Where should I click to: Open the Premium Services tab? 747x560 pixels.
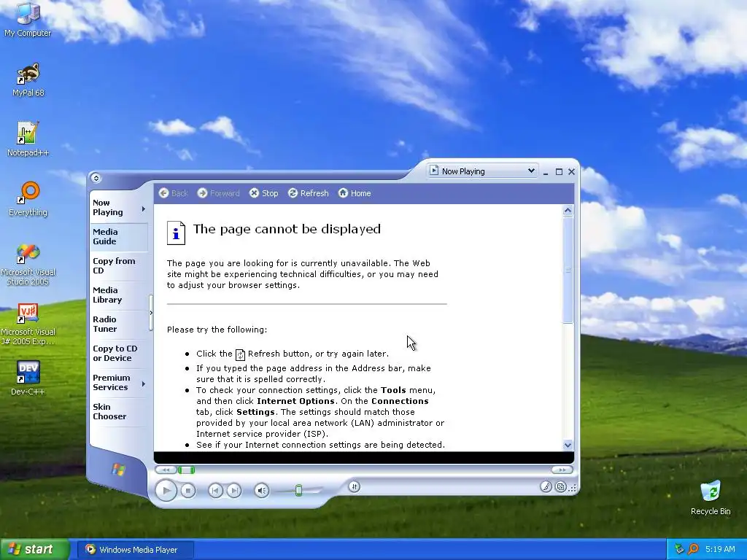115,382
